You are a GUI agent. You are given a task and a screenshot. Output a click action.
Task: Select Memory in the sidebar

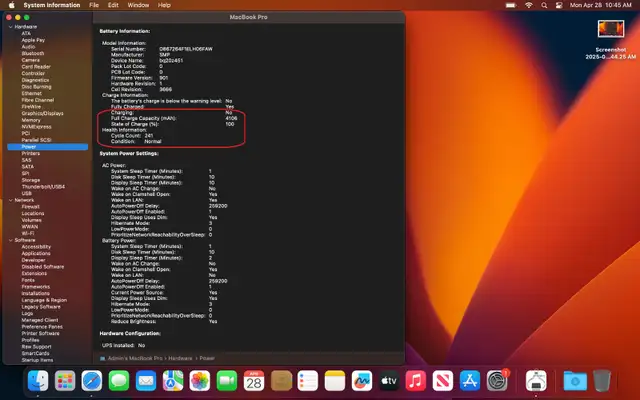tap(31, 120)
